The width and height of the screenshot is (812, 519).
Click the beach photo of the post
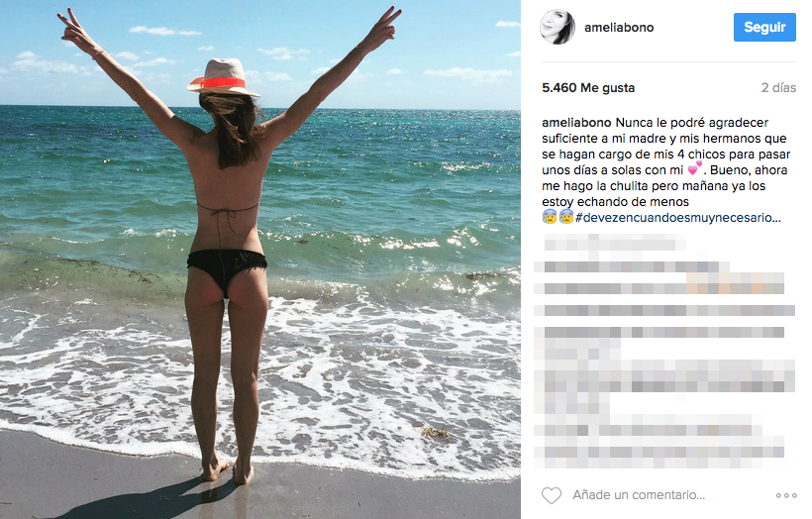(x=260, y=259)
